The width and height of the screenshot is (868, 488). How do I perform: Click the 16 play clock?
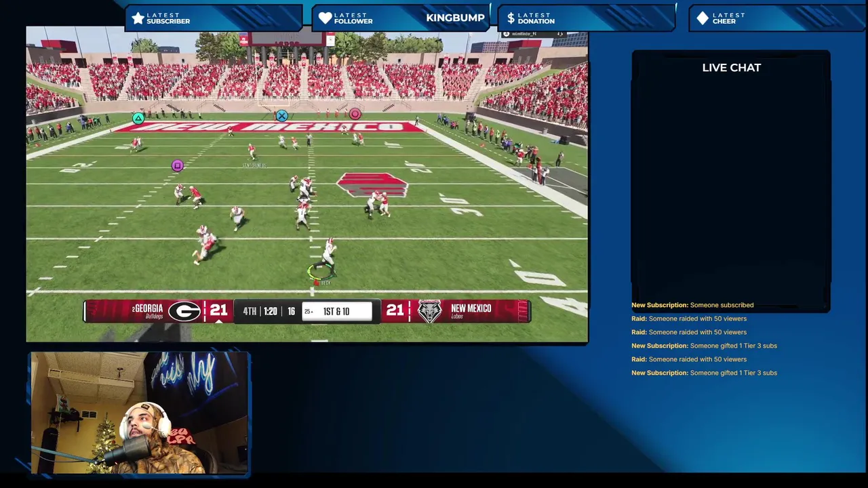[291, 311]
